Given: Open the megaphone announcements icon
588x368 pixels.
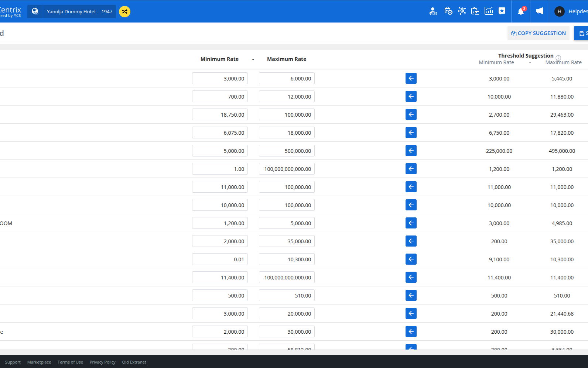Looking at the screenshot, I should 540,11.
